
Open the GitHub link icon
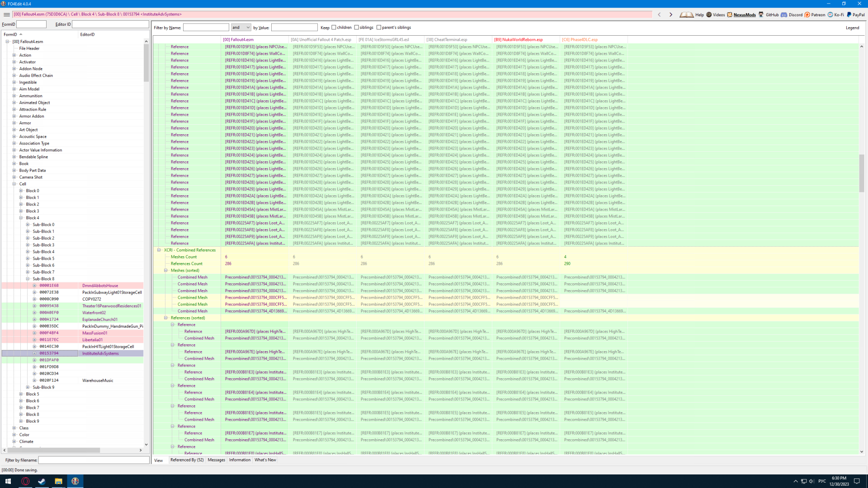(x=761, y=14)
